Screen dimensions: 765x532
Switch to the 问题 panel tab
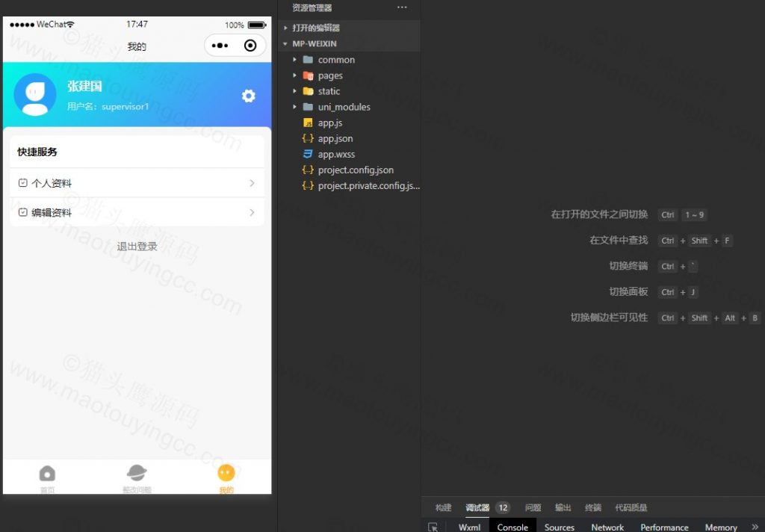coord(533,507)
